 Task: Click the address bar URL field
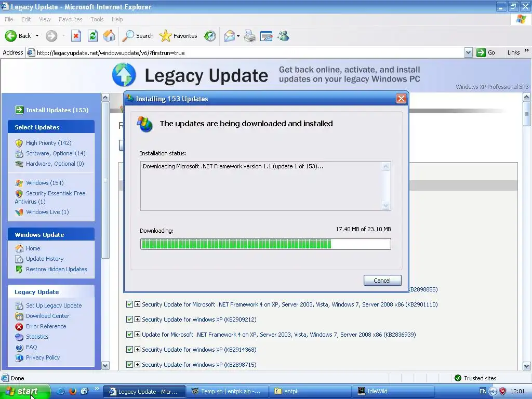244,52
